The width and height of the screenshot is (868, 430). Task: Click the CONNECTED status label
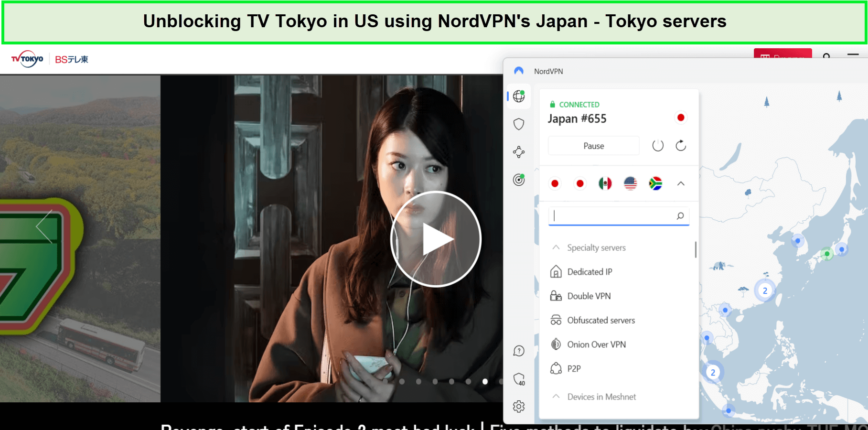(579, 105)
